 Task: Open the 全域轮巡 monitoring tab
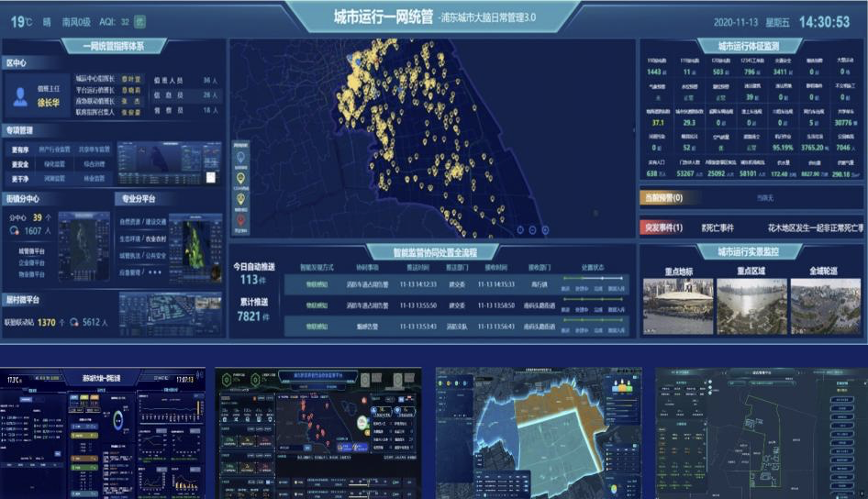pos(823,271)
